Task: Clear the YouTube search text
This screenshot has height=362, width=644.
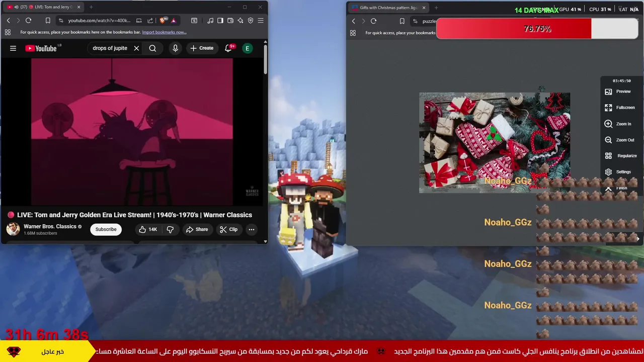Action: tap(136, 48)
